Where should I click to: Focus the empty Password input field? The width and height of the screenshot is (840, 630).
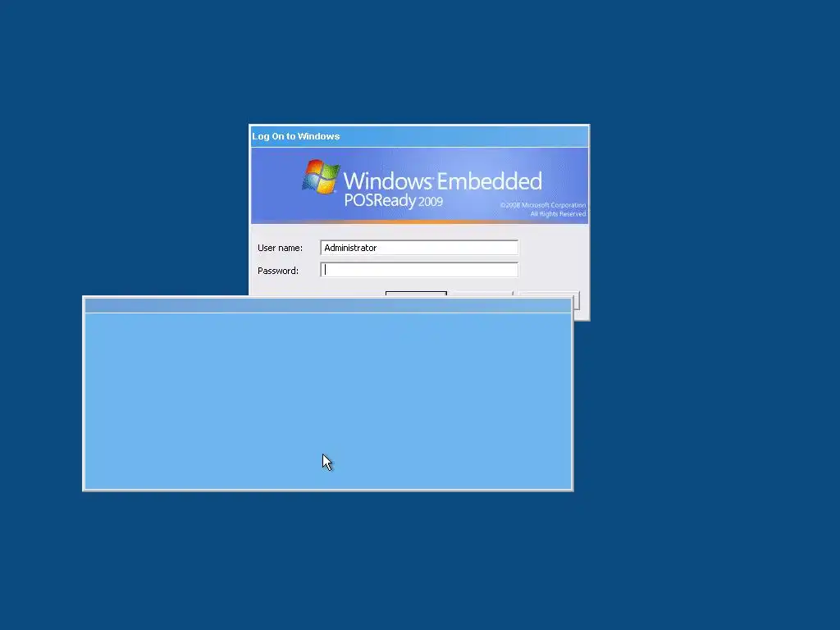pyautogui.click(x=419, y=270)
